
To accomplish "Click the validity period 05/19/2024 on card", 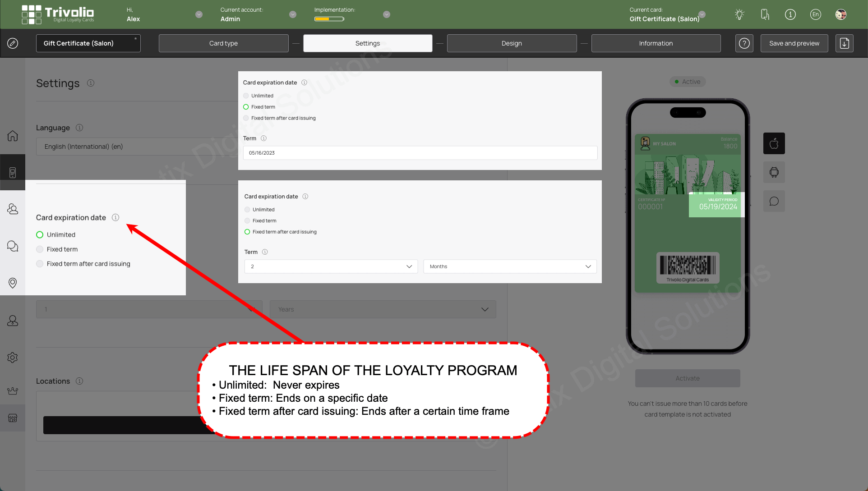I will (x=718, y=206).
